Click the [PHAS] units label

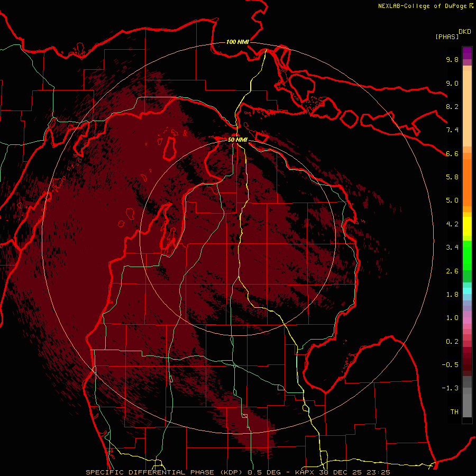(x=447, y=37)
